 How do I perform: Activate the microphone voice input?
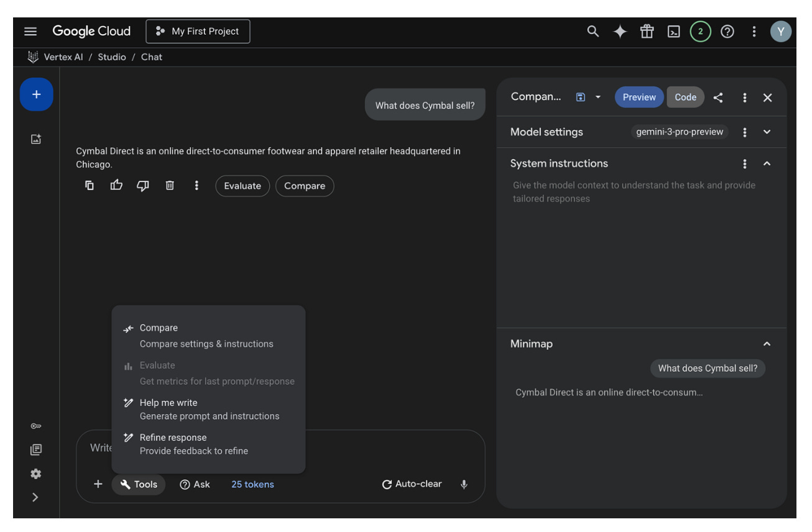coord(464,485)
